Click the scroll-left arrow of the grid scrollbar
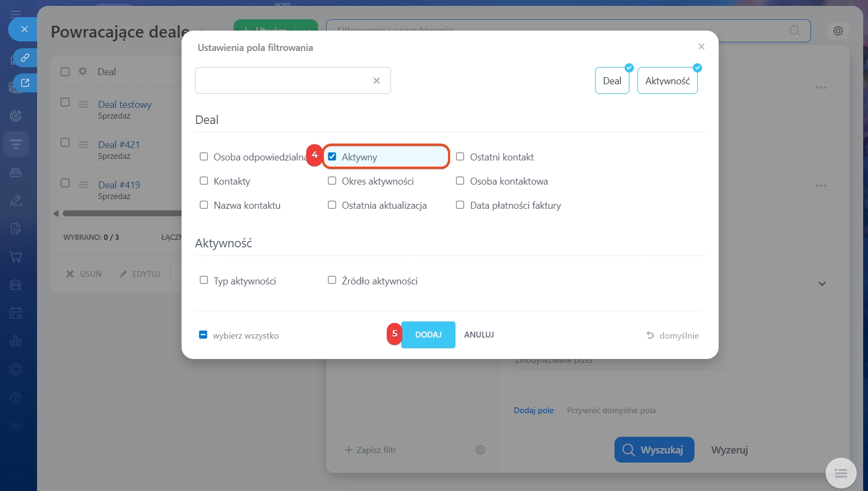868x491 pixels. click(56, 214)
